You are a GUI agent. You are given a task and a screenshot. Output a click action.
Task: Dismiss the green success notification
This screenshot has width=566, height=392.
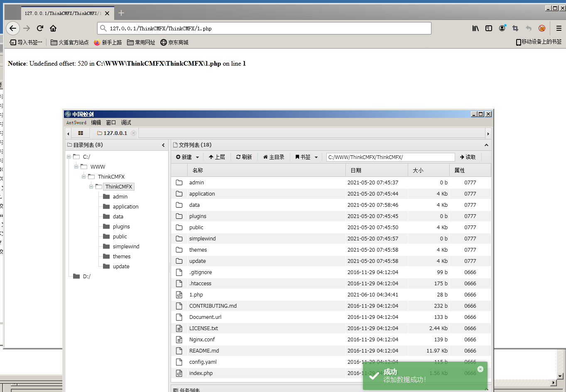480,369
